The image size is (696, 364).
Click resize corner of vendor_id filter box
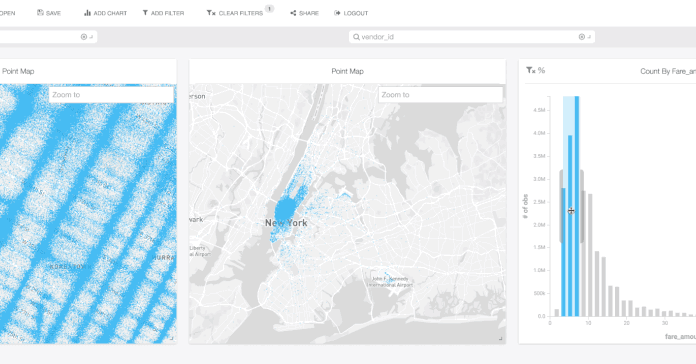589,37
